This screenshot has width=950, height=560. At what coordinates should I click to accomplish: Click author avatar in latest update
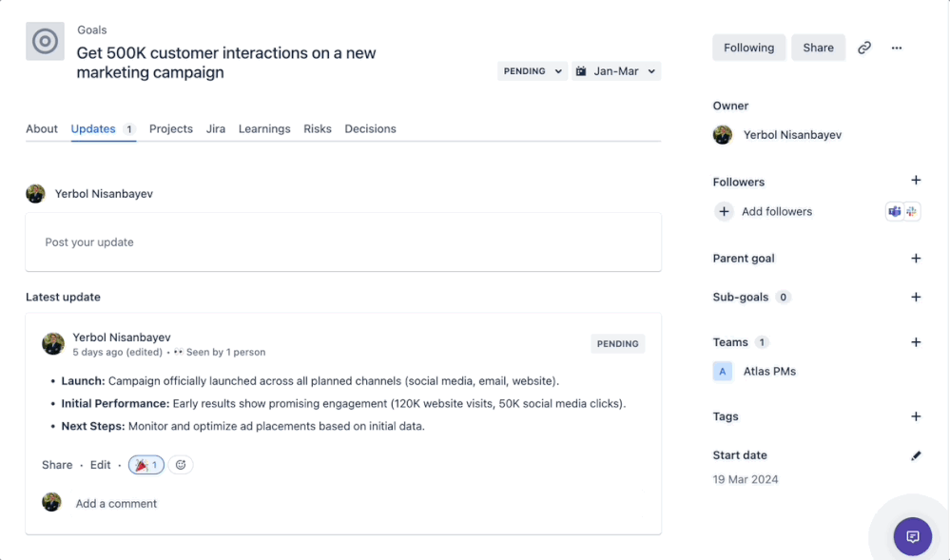(x=52, y=343)
